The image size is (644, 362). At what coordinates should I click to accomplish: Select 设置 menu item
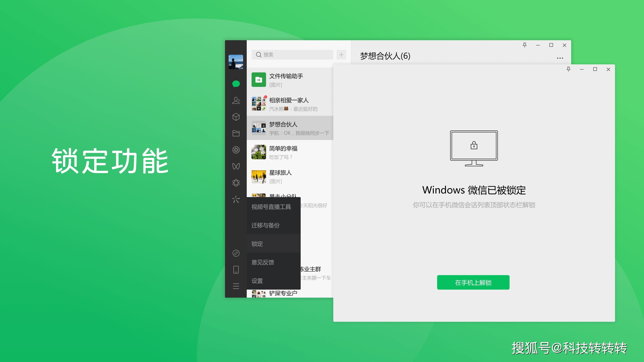pyautogui.click(x=273, y=281)
